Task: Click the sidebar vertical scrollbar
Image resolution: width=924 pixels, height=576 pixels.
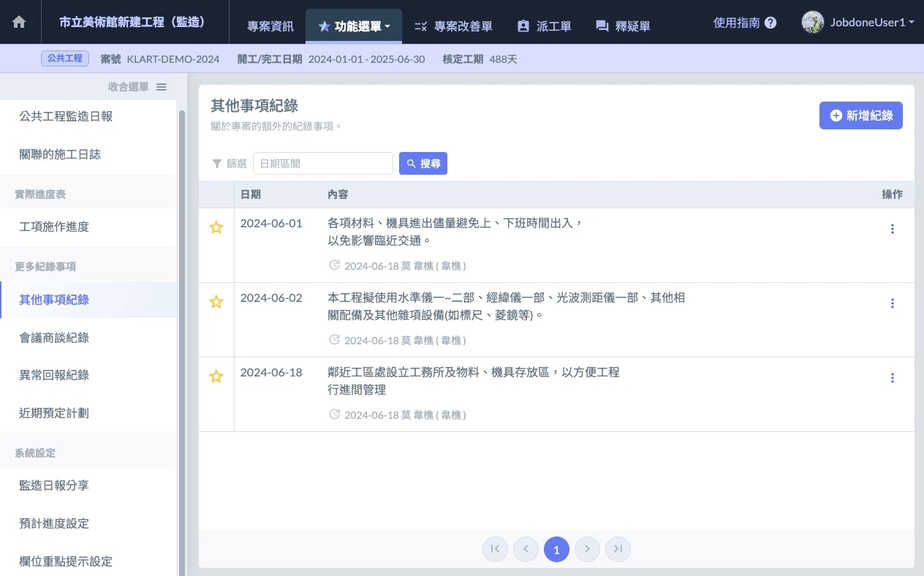Action: pyautogui.click(x=182, y=329)
